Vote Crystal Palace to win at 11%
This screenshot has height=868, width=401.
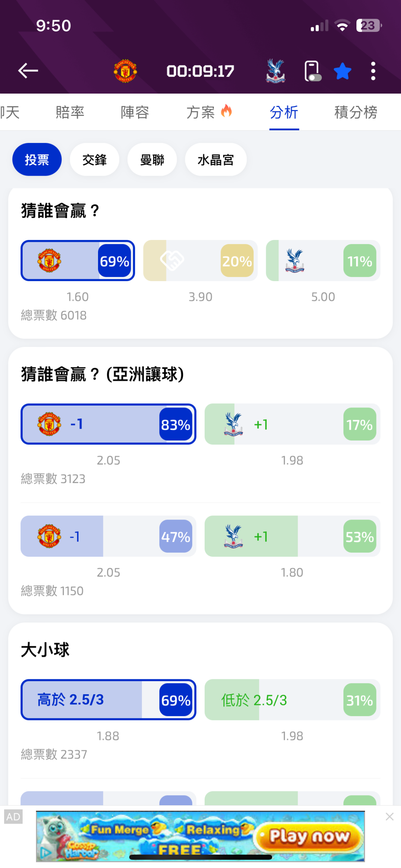(x=323, y=261)
